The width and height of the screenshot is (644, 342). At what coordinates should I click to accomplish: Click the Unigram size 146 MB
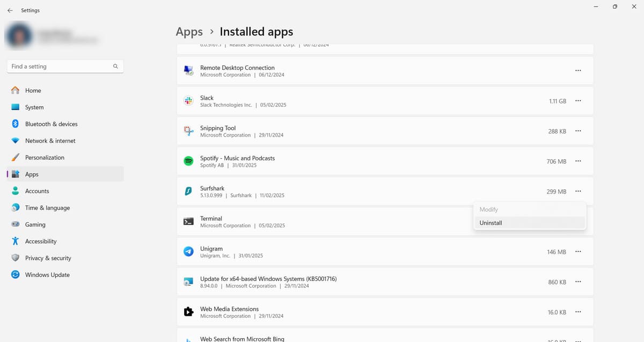click(557, 251)
